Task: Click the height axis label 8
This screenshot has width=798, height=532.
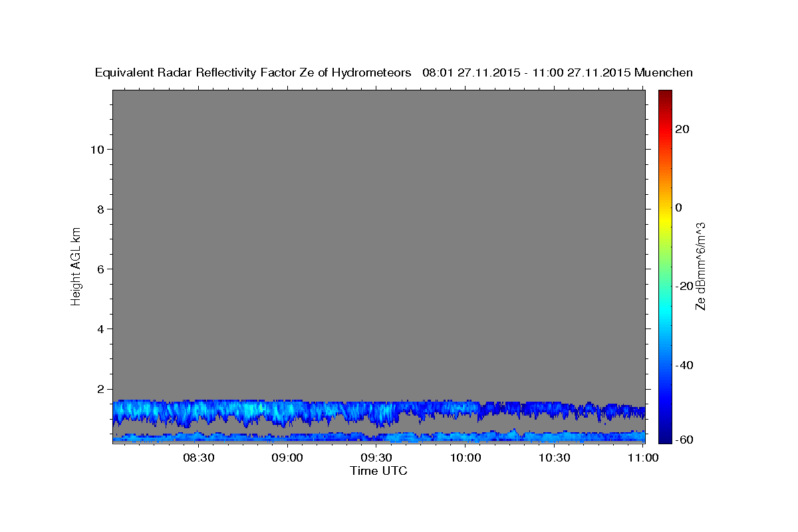Action: (x=99, y=209)
